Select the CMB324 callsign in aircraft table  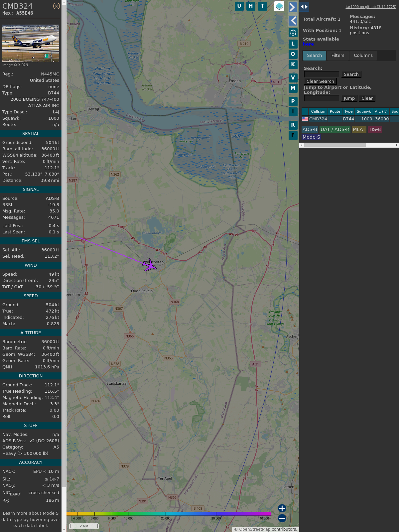click(x=318, y=119)
